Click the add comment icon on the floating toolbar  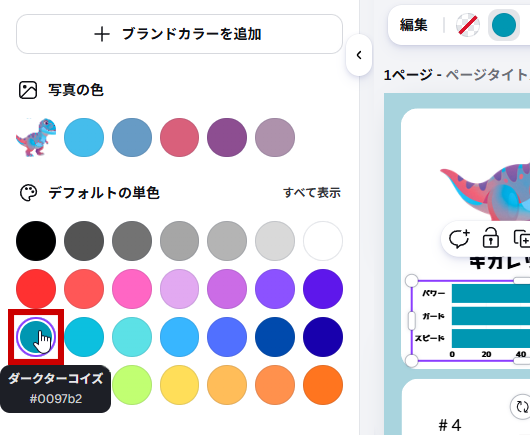[x=459, y=239]
